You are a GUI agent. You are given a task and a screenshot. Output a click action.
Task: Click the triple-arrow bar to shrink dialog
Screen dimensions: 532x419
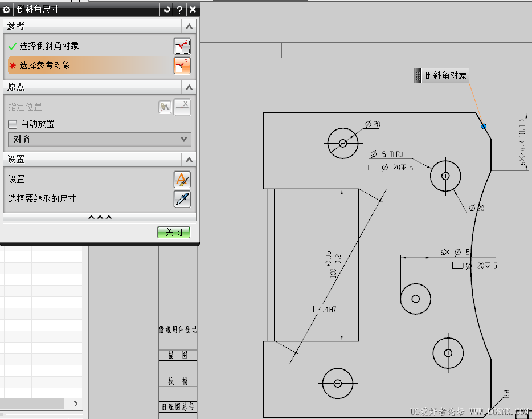[100, 217]
